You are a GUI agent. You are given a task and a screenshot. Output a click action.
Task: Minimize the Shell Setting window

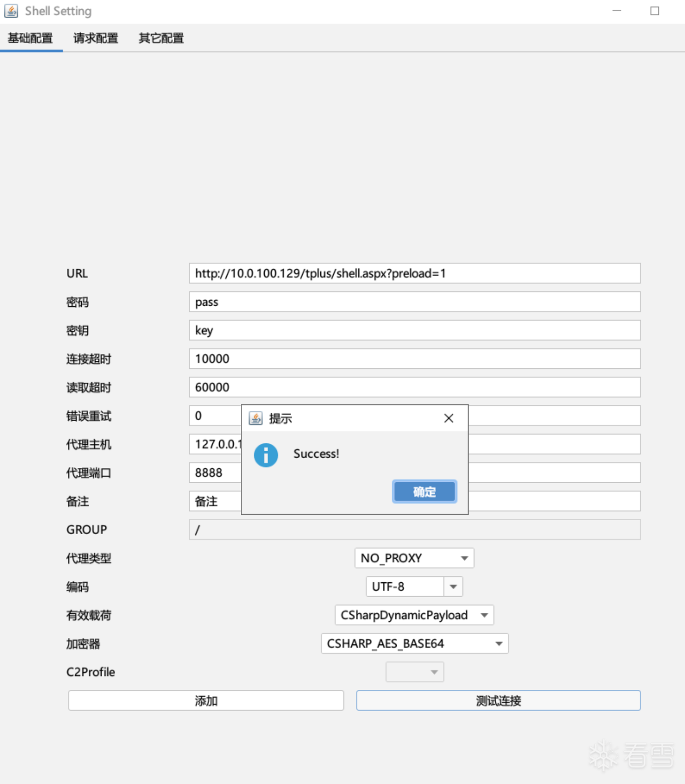[x=616, y=11]
